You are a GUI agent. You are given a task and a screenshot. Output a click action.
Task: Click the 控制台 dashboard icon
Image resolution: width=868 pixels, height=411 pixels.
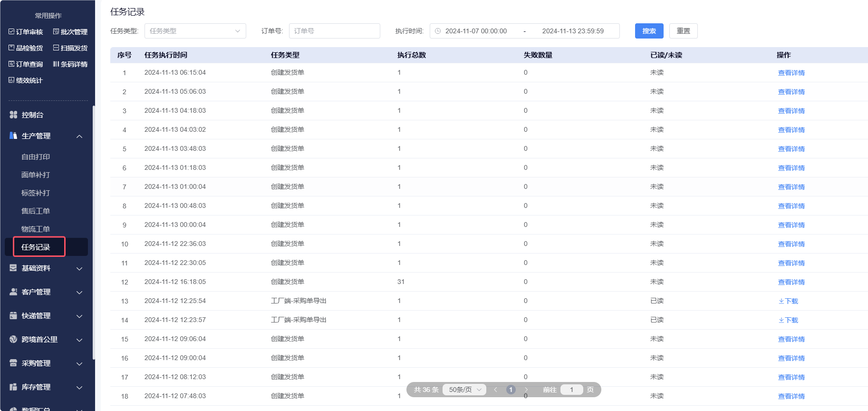[13, 115]
